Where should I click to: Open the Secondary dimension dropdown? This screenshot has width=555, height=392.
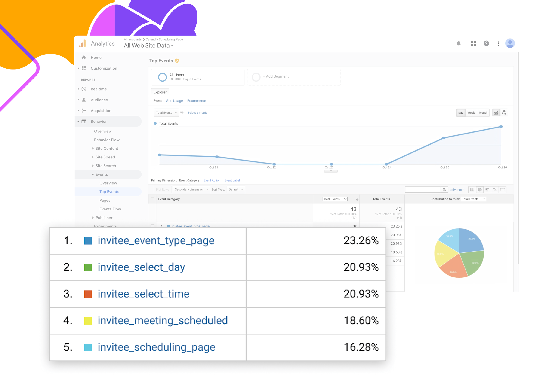(191, 189)
